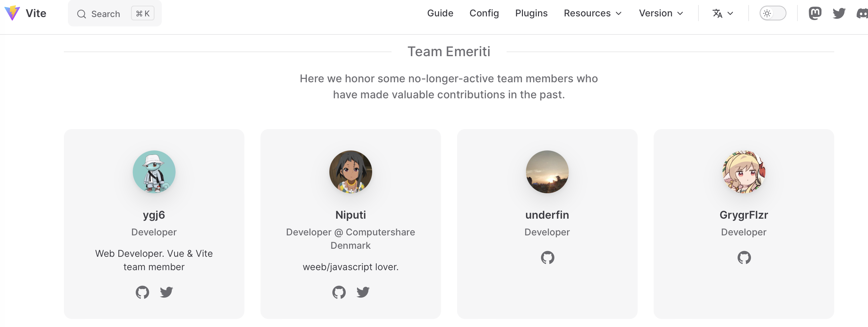The width and height of the screenshot is (868, 327).
Task: Expand the language chevron menu
Action: coord(730,13)
